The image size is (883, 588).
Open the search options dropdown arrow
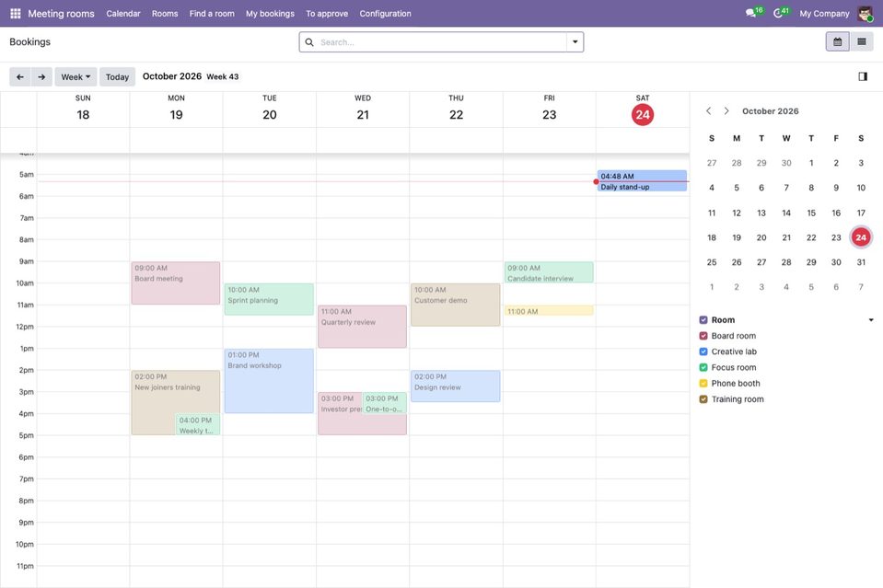coord(575,42)
